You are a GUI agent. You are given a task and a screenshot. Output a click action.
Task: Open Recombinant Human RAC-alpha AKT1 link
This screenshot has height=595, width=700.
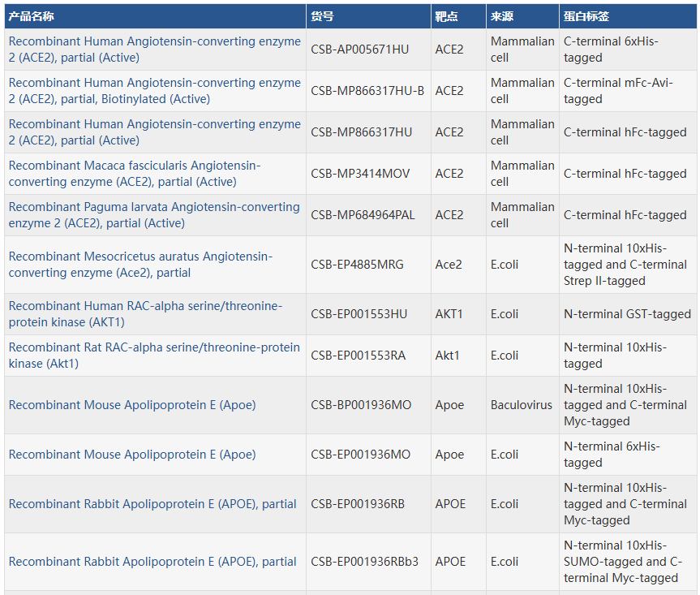[145, 314]
